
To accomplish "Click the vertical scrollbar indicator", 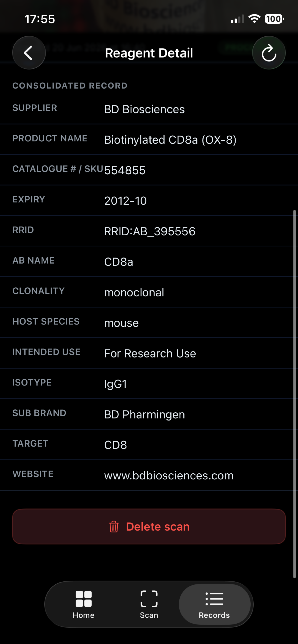I will [295, 394].
